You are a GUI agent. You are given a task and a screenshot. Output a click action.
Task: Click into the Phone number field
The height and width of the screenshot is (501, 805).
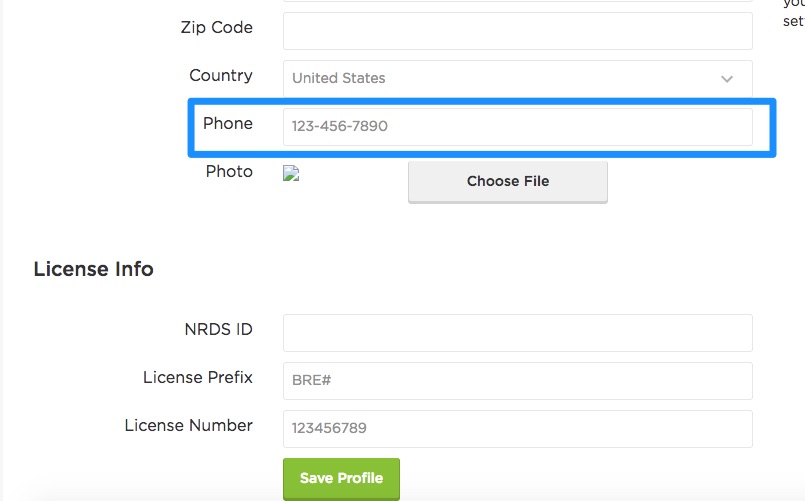pyautogui.click(x=518, y=127)
